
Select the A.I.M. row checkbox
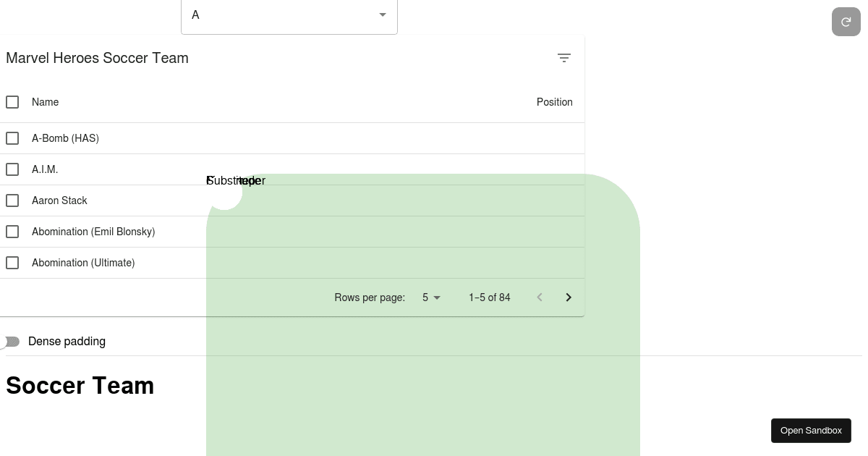pos(12,169)
